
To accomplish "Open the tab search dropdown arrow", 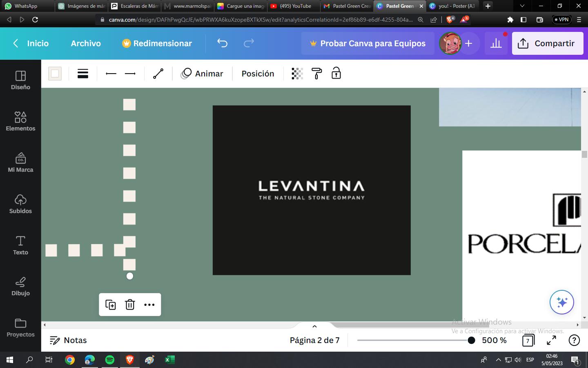I will point(522,6).
